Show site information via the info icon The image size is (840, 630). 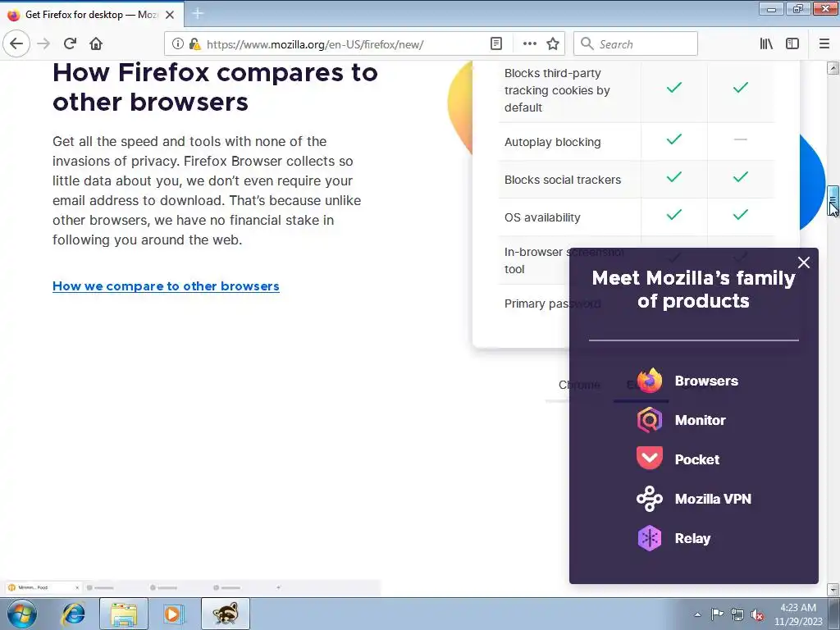(178, 43)
